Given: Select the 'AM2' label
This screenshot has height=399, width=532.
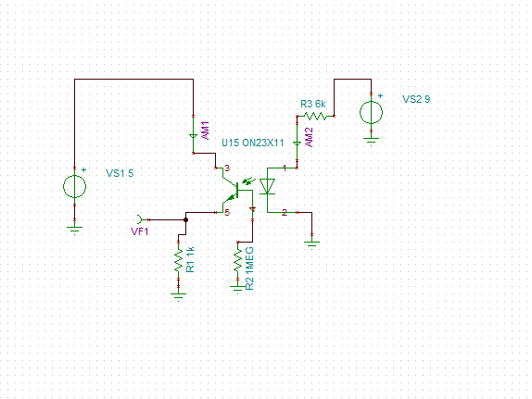Looking at the screenshot, I should (x=309, y=137).
